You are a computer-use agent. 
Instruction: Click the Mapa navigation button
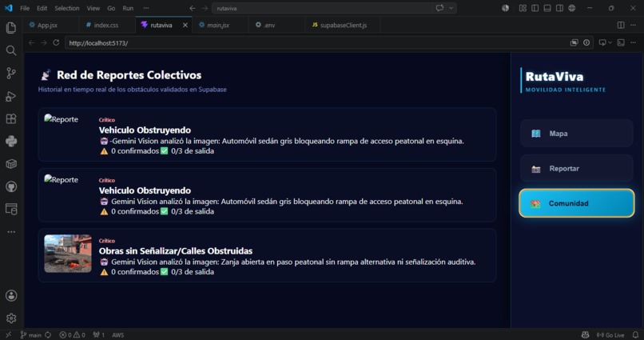[577, 134]
